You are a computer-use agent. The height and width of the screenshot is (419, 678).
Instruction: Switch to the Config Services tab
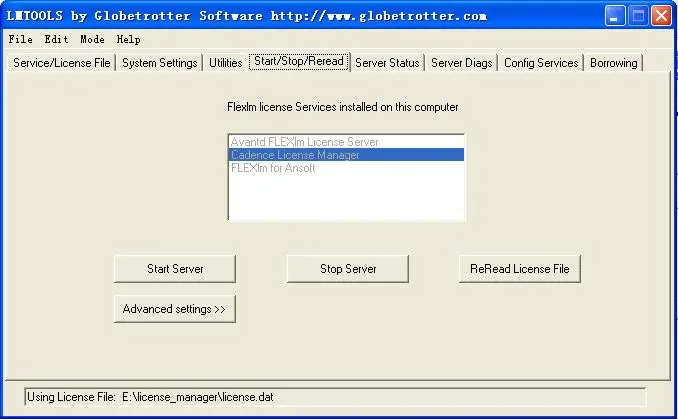coord(541,63)
